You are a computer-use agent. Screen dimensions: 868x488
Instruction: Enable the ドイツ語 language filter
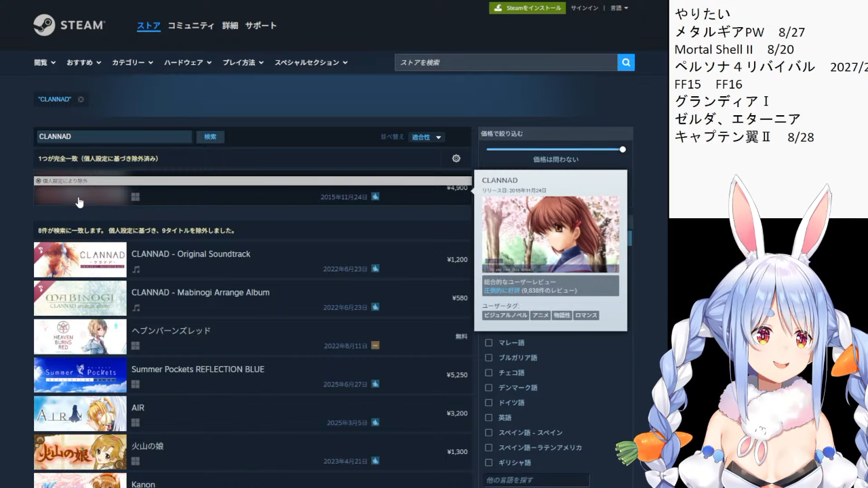488,403
